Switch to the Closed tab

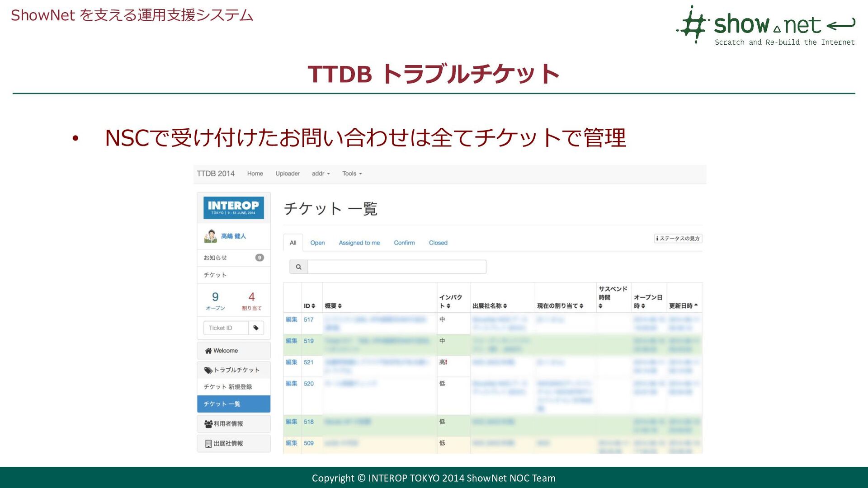pos(438,243)
